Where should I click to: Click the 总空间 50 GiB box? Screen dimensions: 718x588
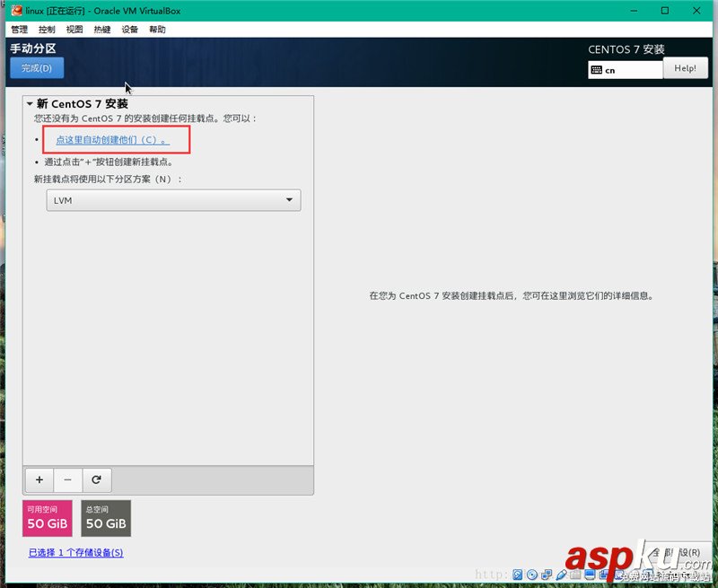point(106,518)
